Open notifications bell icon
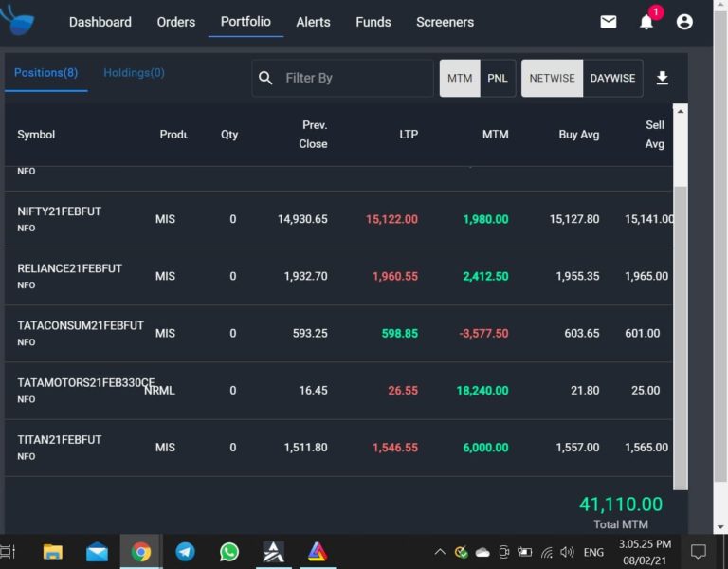Screen dimensions: 728x569 pos(646,22)
